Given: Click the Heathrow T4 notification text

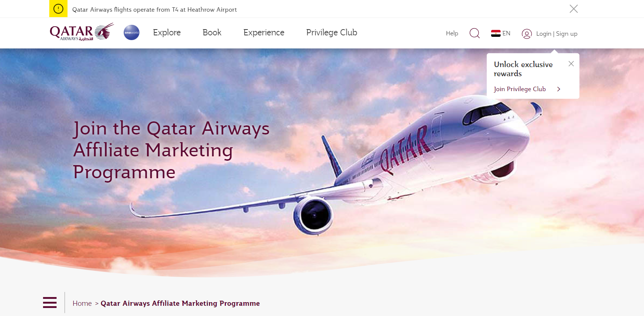Looking at the screenshot, I should coord(154,9).
